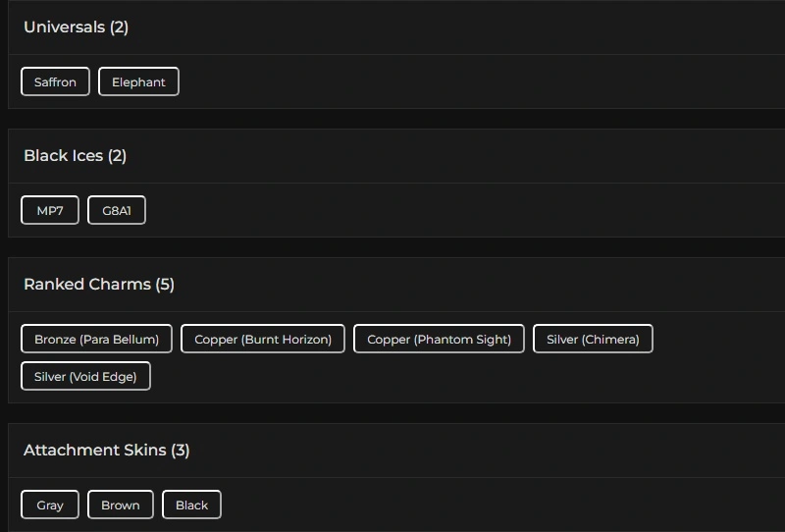Screen dimensions: 785x532
Task: Click the (2) count beside Black Ices
Action: (117, 156)
